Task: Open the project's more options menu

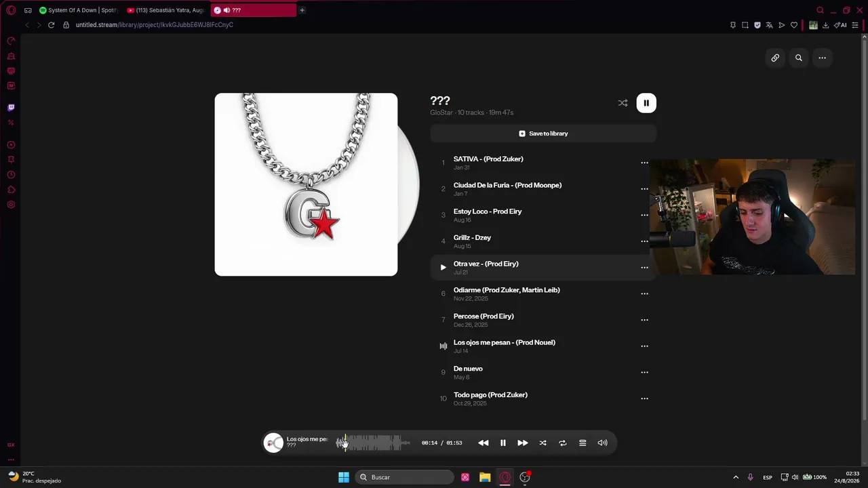Action: 822,58
